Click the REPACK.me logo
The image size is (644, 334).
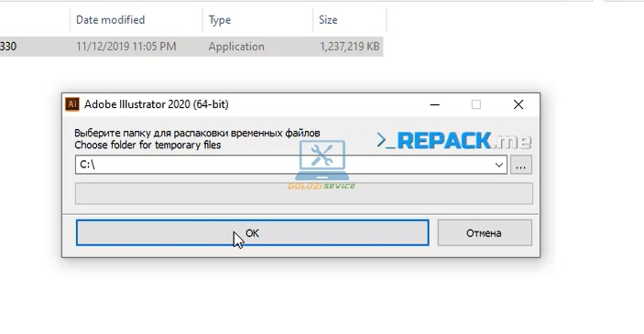454,141
